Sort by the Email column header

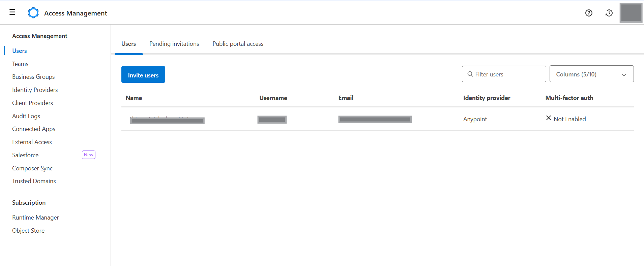pyautogui.click(x=346, y=98)
